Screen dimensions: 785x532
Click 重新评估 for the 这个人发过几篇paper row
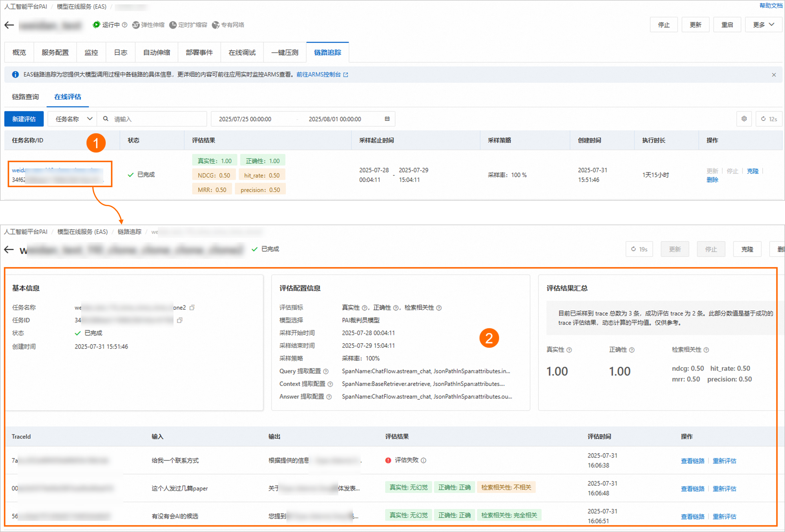725,488
